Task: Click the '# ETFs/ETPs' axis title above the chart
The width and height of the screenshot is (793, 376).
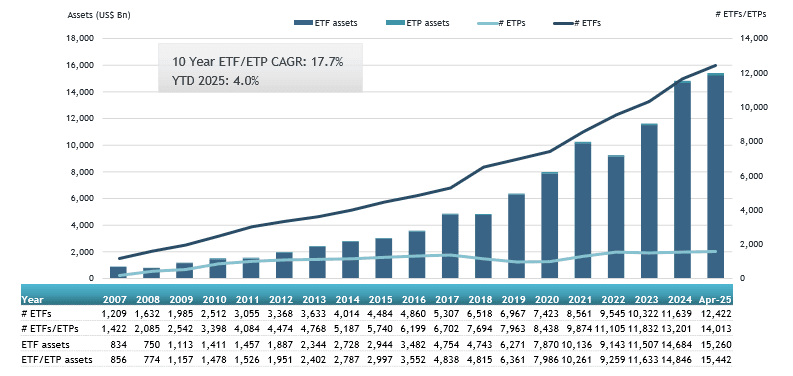Action: coord(740,14)
